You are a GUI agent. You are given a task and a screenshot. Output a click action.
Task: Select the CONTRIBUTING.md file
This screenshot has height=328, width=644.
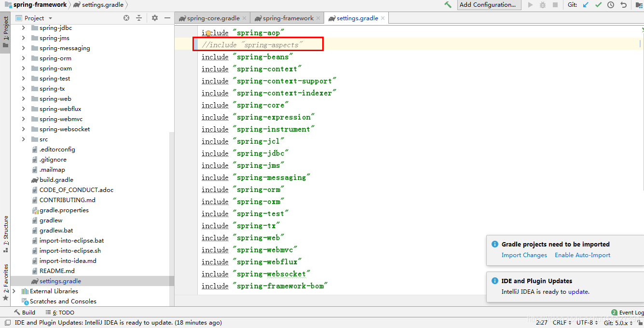click(68, 200)
